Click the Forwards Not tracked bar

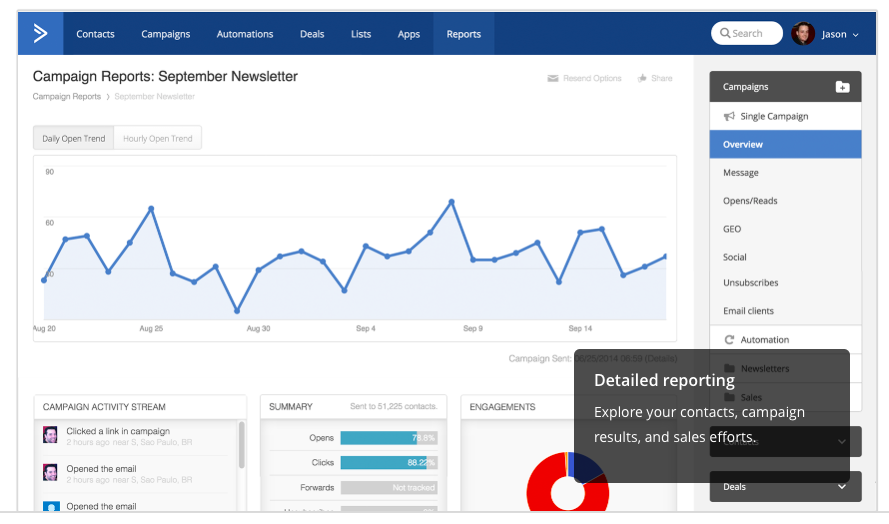pyautogui.click(x=389, y=488)
